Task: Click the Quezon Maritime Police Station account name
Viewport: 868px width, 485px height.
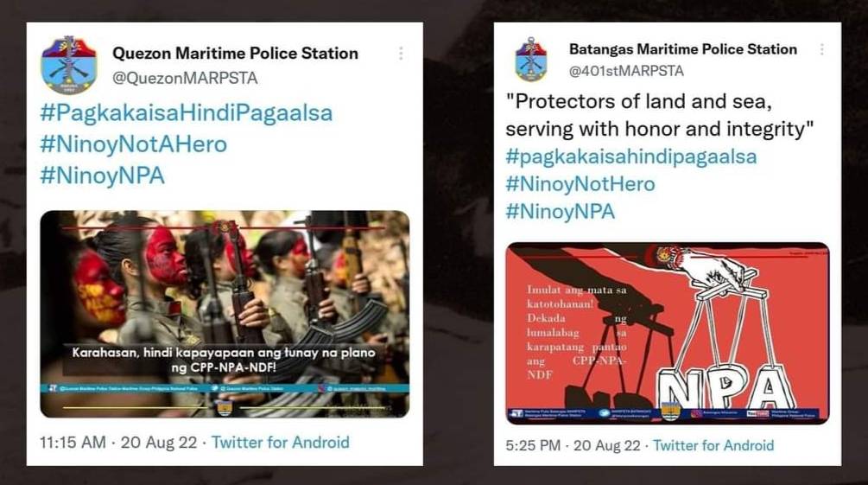Action: (x=235, y=54)
